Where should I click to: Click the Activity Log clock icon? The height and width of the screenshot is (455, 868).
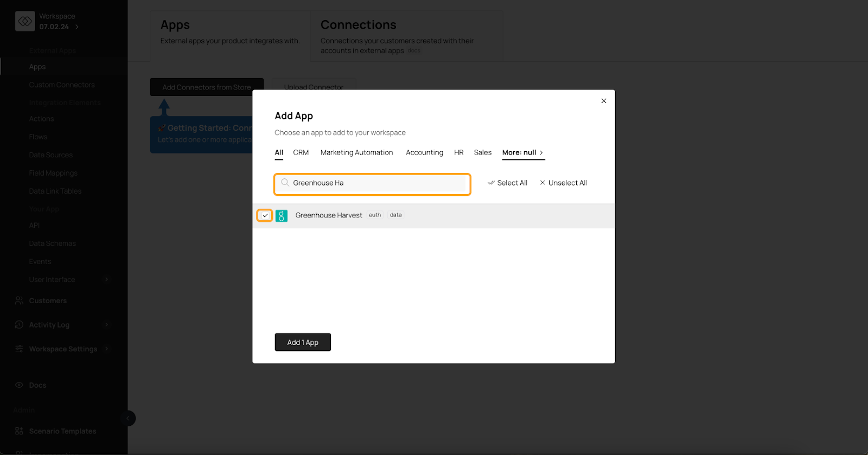click(x=19, y=325)
